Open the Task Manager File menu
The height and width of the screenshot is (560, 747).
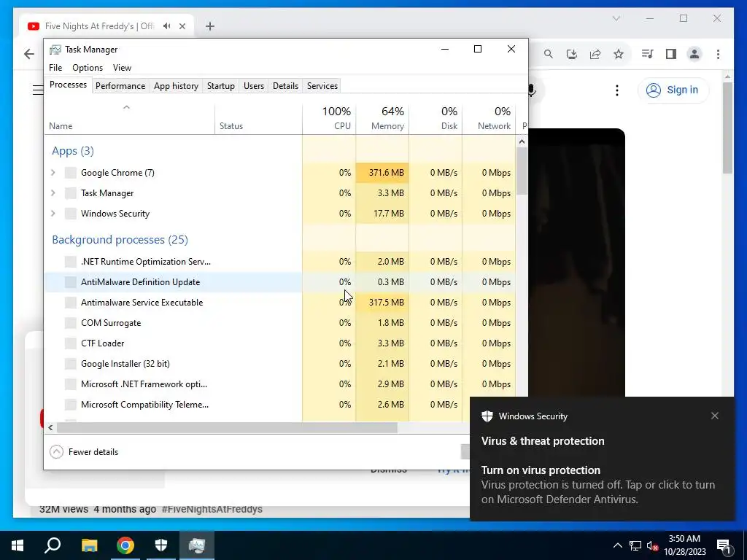(55, 68)
